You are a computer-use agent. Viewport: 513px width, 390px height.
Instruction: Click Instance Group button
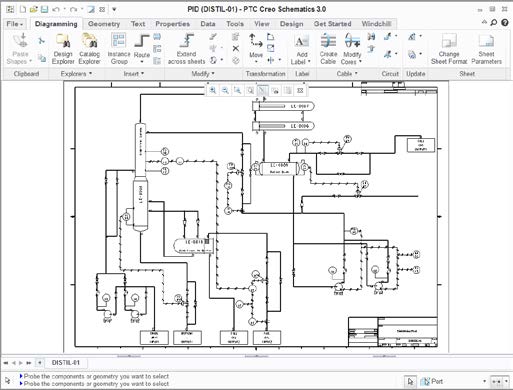point(119,49)
